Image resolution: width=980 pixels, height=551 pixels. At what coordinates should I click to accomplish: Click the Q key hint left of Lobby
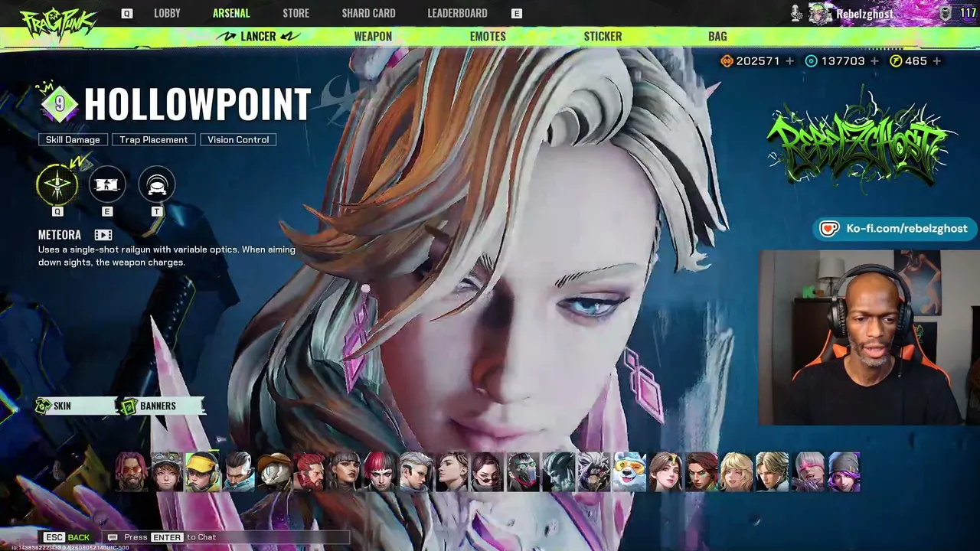[127, 14]
